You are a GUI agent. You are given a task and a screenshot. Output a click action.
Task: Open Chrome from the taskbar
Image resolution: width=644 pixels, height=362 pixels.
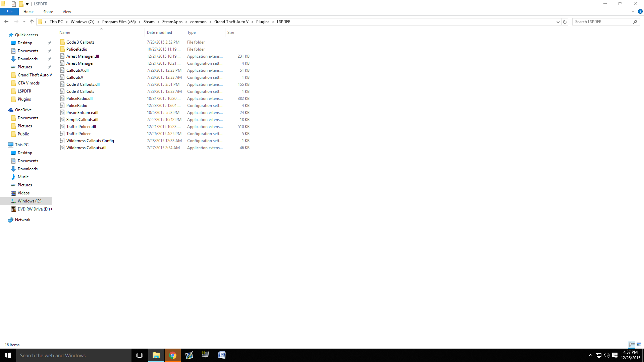point(173,355)
